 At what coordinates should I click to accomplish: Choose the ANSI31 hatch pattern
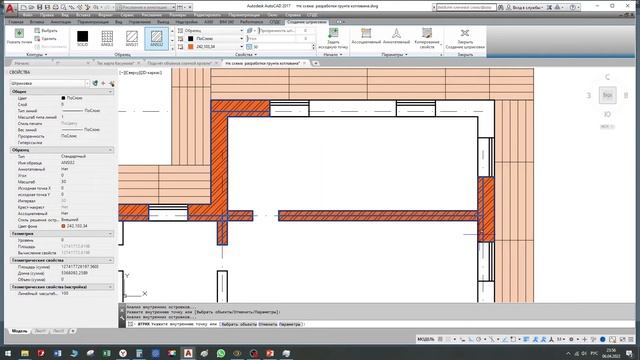click(132, 37)
